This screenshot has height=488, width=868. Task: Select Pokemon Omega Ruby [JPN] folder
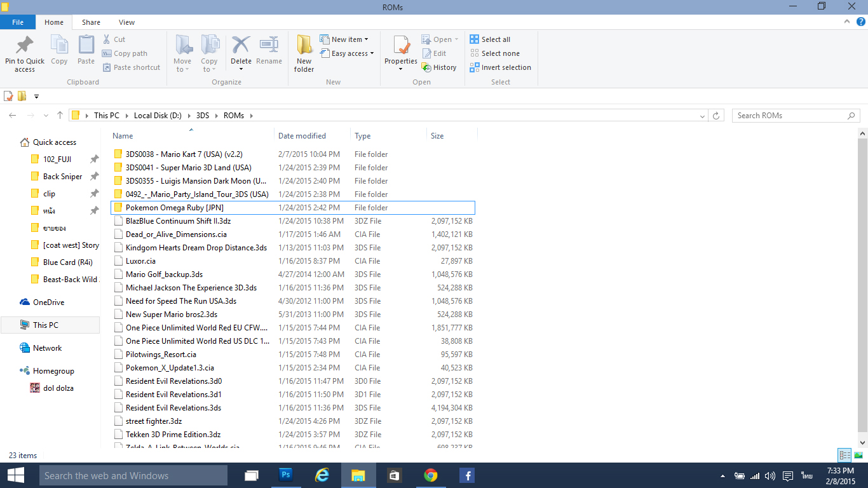[x=293, y=208]
